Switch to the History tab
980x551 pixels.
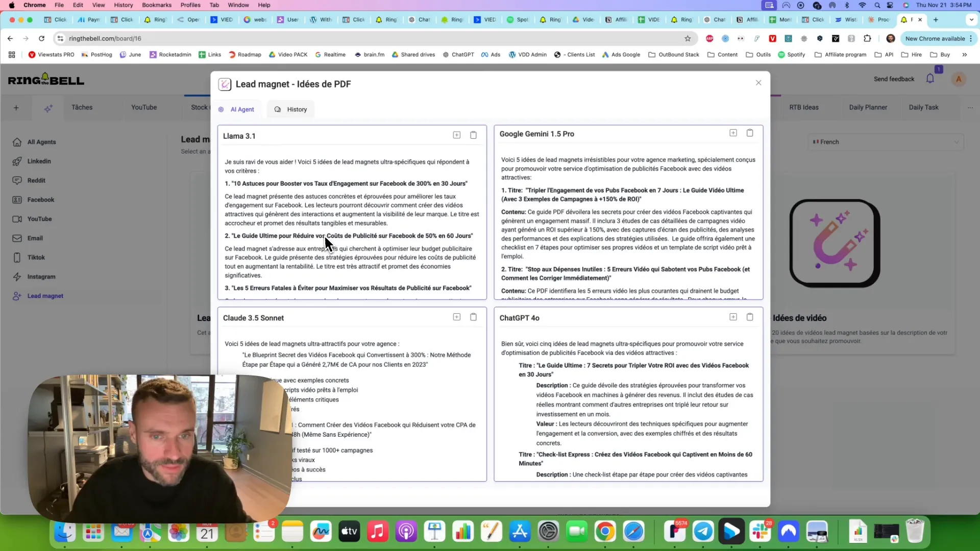point(291,109)
